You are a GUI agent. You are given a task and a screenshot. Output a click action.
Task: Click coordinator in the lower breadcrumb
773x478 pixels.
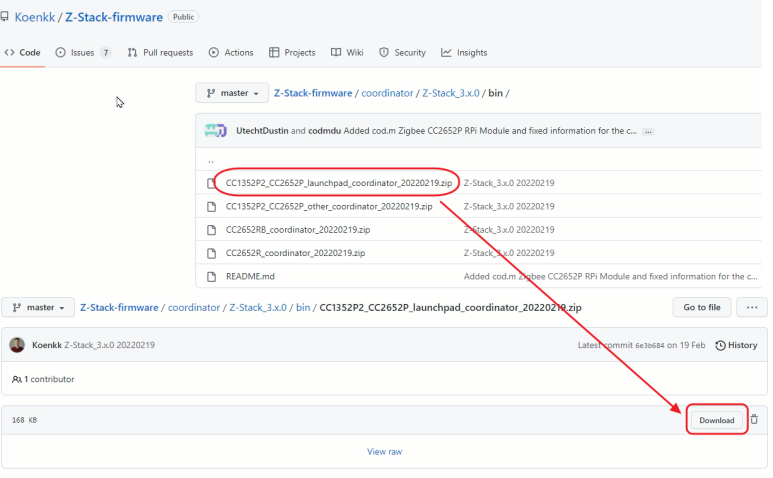[x=194, y=307]
